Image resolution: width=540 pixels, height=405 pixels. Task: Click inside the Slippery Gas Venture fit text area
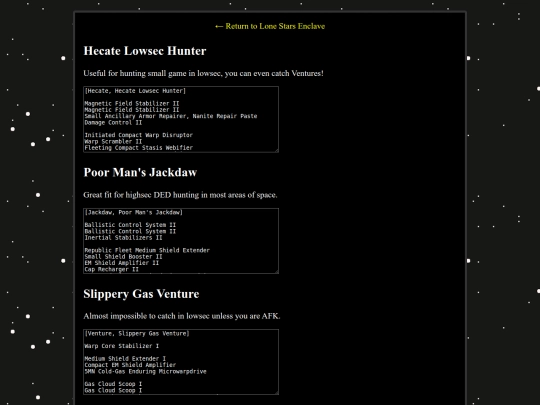pyautogui.click(x=181, y=362)
